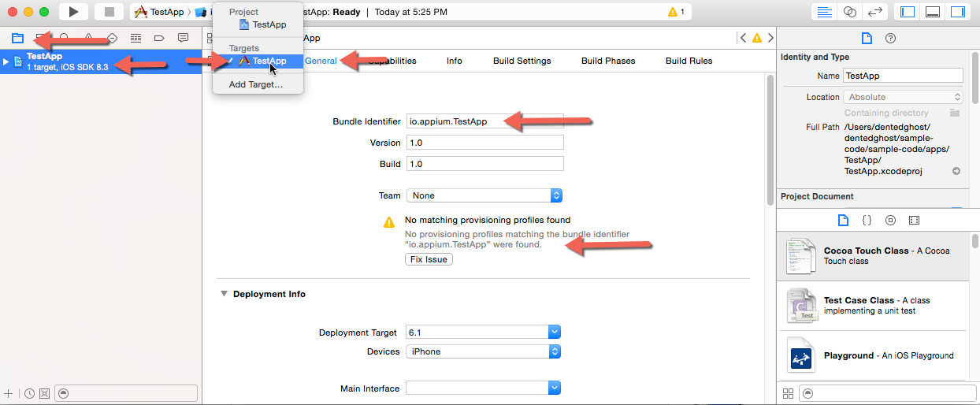
Task: Toggle the Debug area visibility
Action: pos(933,12)
